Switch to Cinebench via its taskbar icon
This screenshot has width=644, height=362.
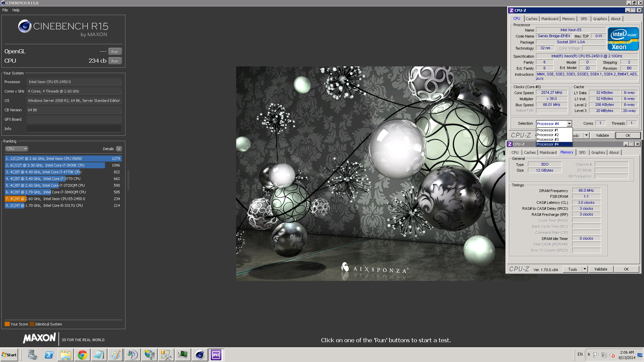pyautogui.click(x=200, y=355)
